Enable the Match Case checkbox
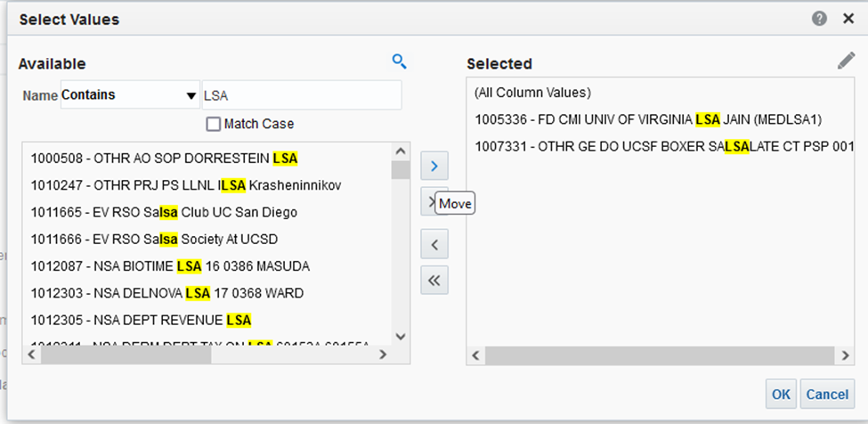The height and width of the screenshot is (424, 868). tap(214, 124)
